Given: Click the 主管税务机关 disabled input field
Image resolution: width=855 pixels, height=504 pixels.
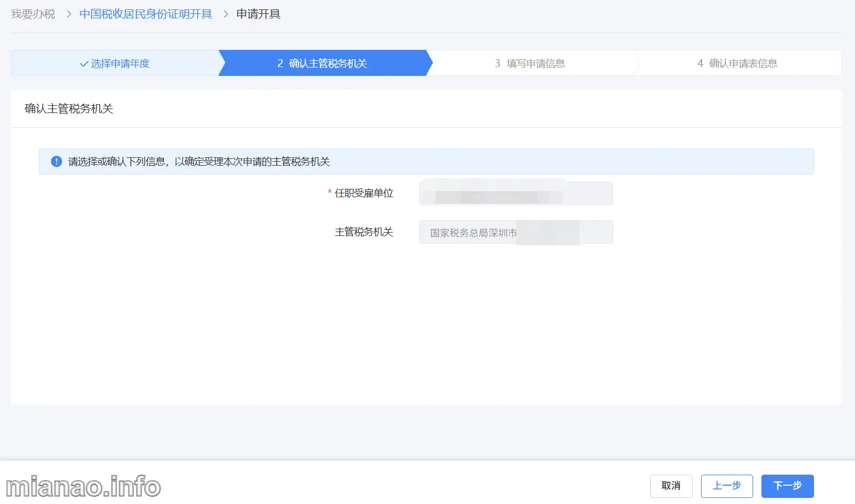Looking at the screenshot, I should click(x=516, y=233).
